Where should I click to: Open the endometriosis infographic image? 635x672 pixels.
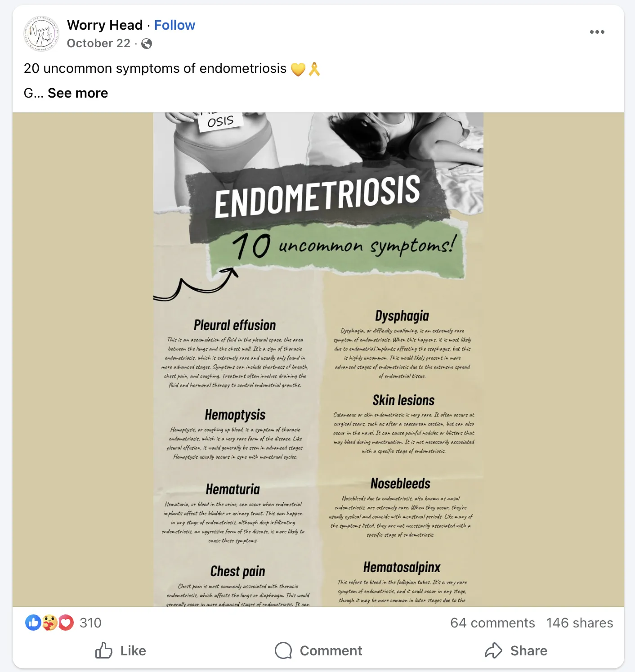(317, 360)
